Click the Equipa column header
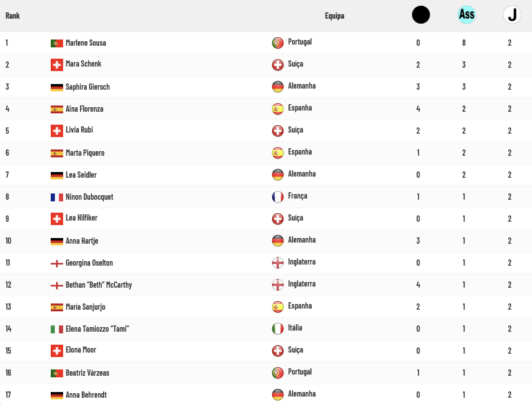 pyautogui.click(x=335, y=16)
